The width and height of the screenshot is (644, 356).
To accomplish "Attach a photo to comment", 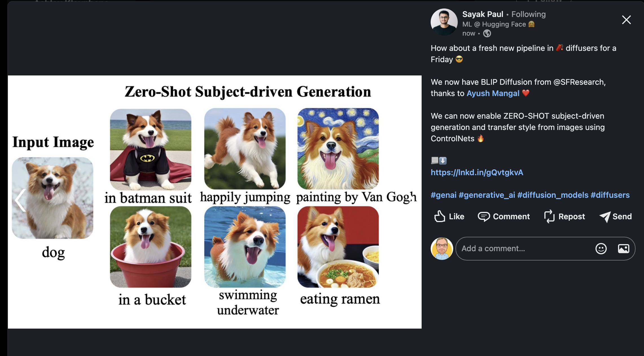I will point(623,249).
